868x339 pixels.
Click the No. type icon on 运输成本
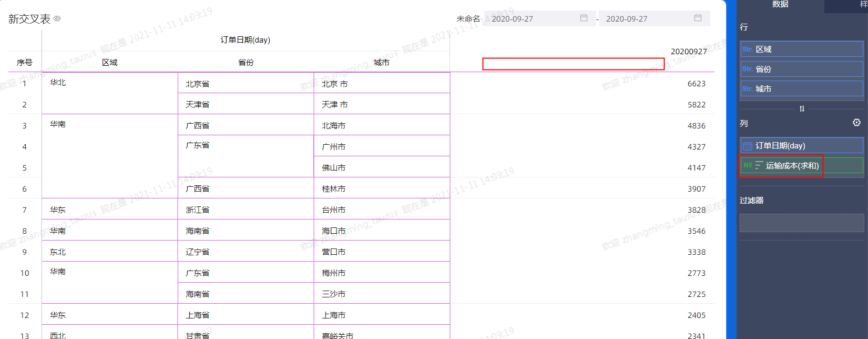click(x=747, y=165)
